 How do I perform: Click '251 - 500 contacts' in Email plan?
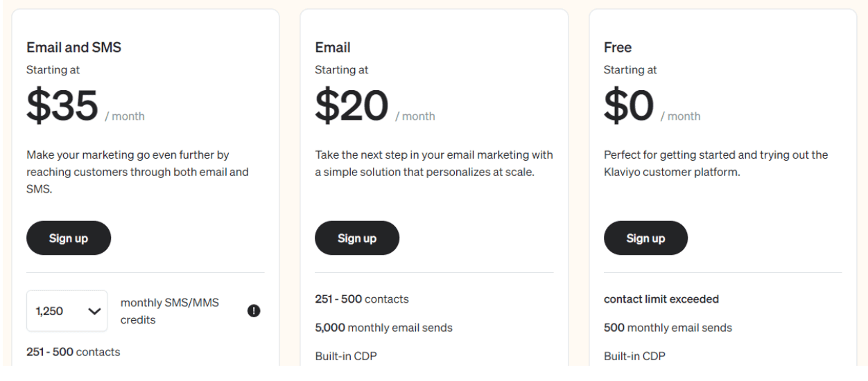point(362,299)
